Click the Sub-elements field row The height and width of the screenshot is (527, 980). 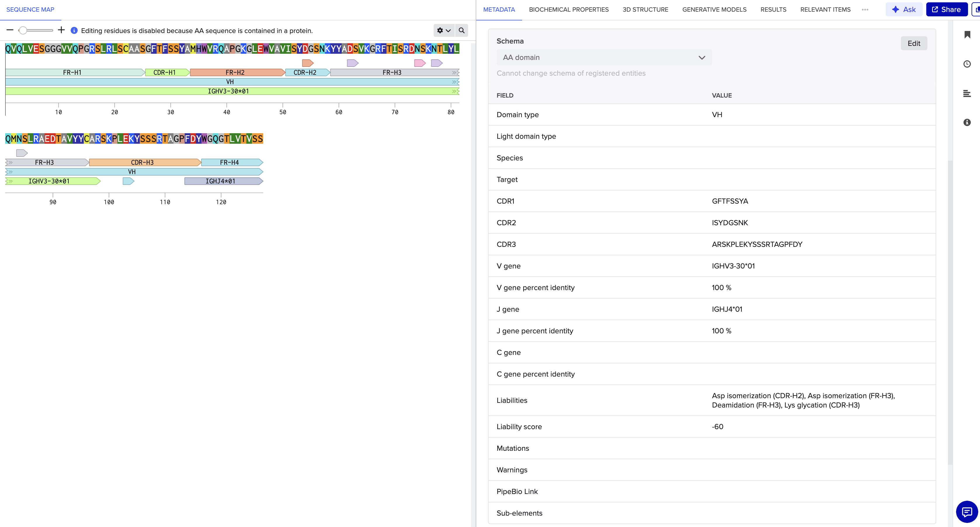coord(711,513)
